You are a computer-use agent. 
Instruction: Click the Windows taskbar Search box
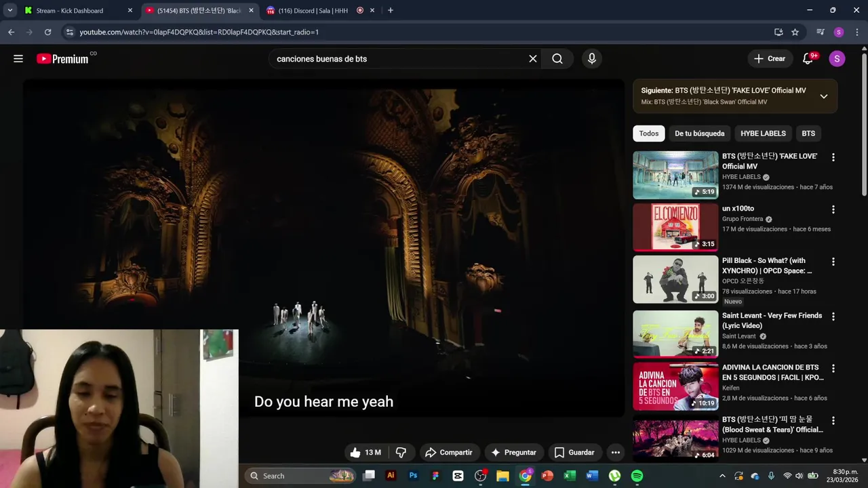300,476
